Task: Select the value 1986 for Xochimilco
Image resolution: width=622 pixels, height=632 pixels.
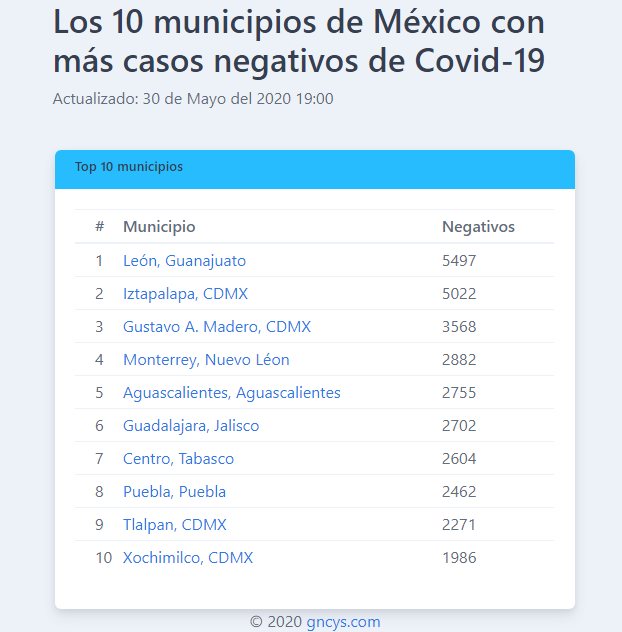Action: [460, 558]
